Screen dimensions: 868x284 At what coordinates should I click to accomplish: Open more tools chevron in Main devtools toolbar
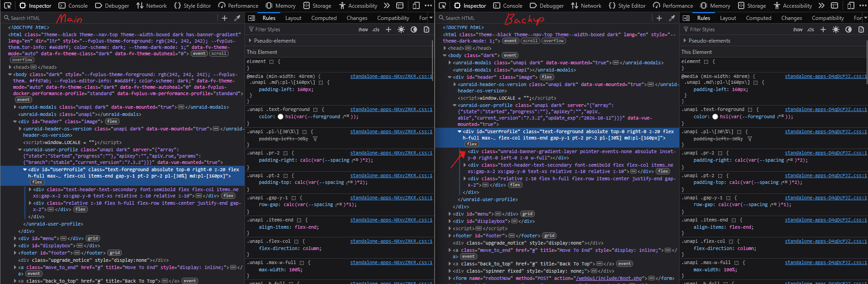(387, 6)
